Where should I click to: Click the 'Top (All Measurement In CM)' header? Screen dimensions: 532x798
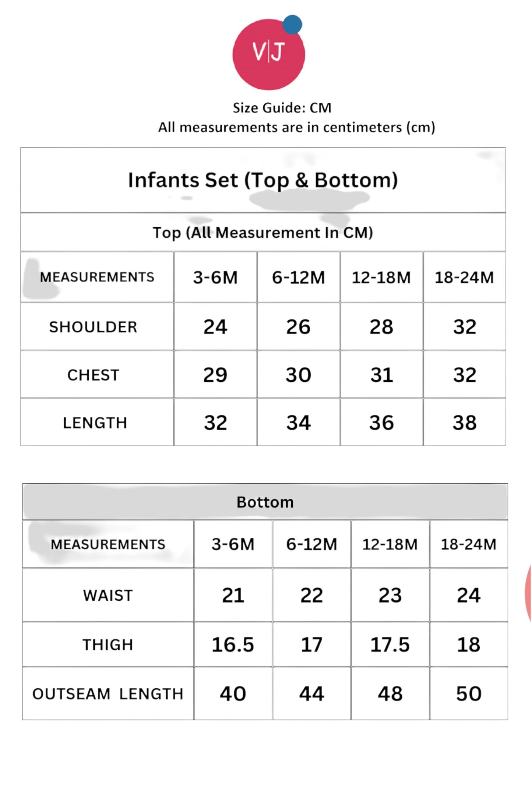pos(263,233)
